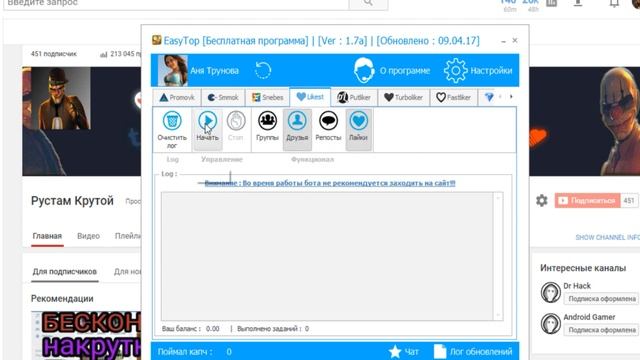Viewport: 640px width, 360px height.
Task: Open the Видео tab on YouTube channel
Action: 89,236
